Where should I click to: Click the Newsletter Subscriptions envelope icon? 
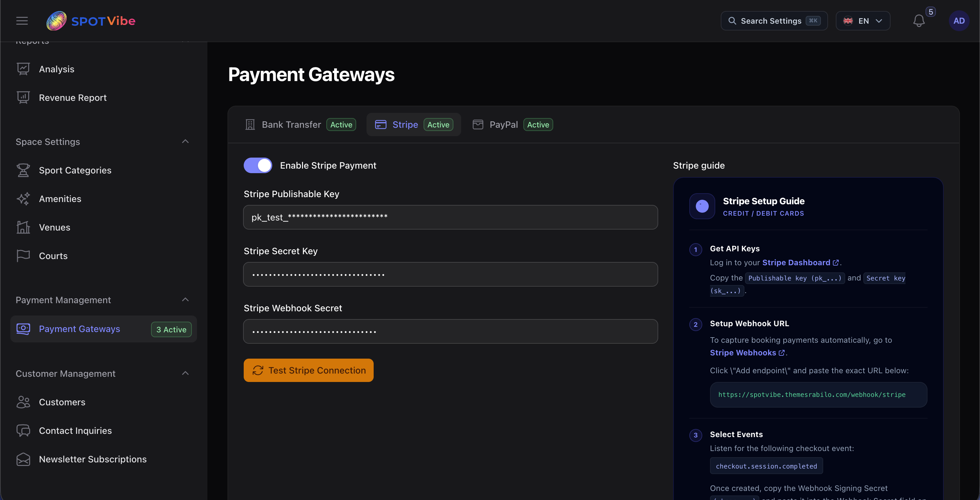(23, 459)
